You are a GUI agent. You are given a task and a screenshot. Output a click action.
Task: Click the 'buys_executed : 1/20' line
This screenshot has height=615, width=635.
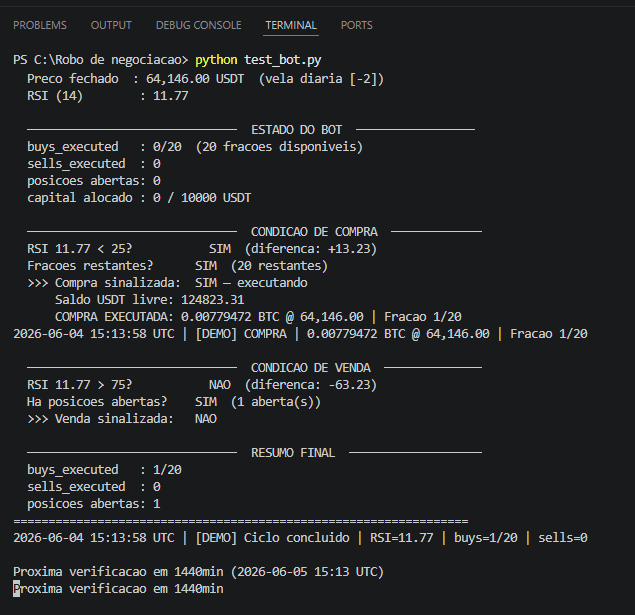click(x=104, y=470)
